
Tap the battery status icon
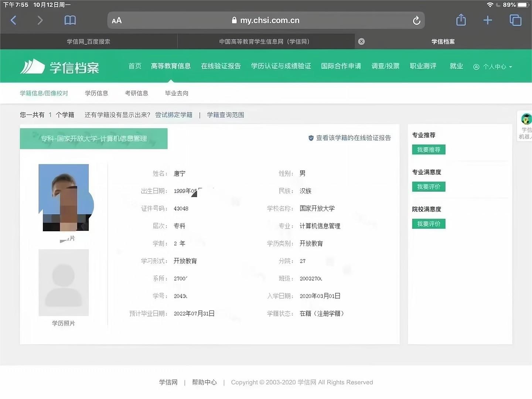point(523,5)
